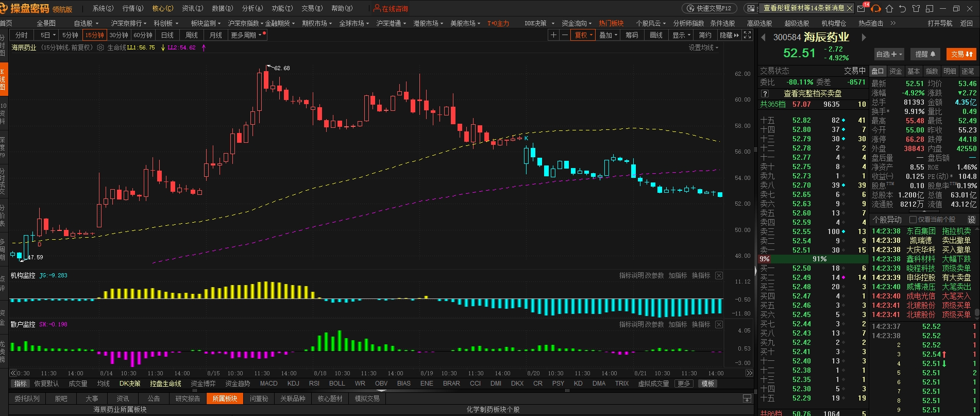
Task: Switch to 60分钟 period
Action: pyautogui.click(x=143, y=35)
